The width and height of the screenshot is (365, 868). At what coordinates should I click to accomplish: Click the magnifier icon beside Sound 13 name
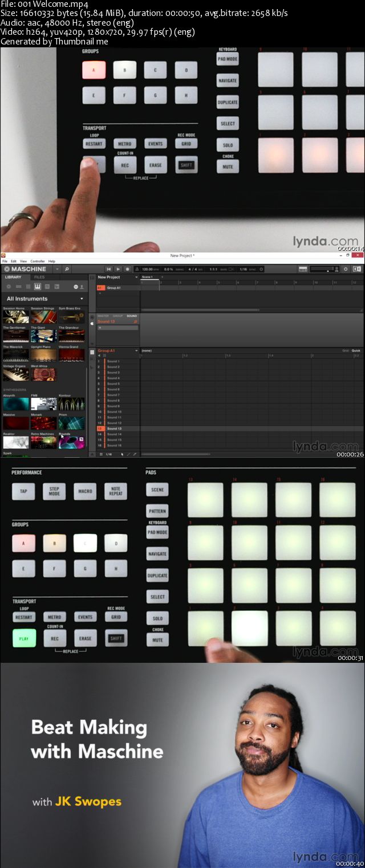(x=135, y=321)
